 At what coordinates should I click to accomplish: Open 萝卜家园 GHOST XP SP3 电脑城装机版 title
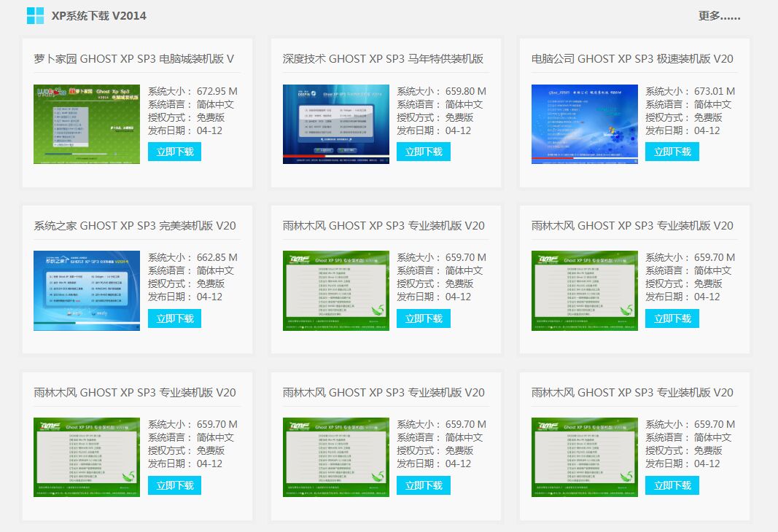tap(134, 59)
